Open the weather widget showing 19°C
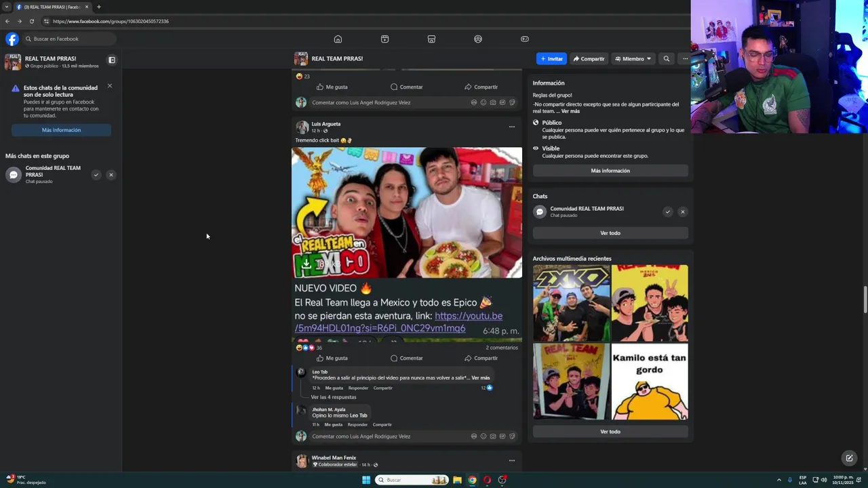Viewport: 868px width, 488px height. tap(26, 480)
